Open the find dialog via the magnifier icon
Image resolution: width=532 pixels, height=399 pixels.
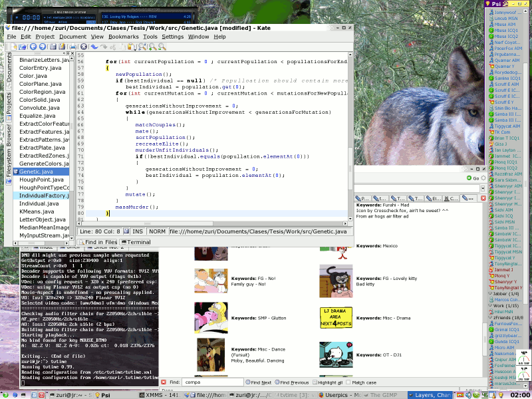[144, 47]
